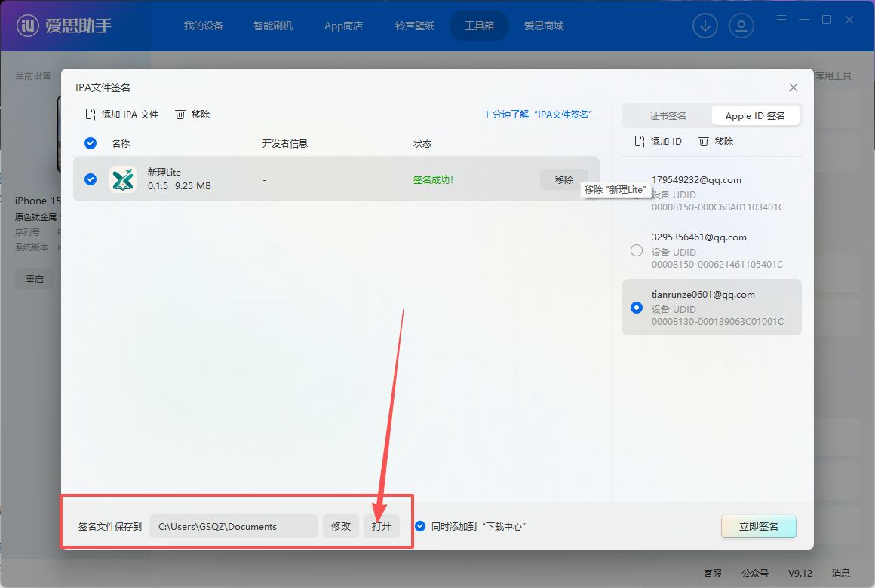Open 爱思商城 in top navigation

pyautogui.click(x=544, y=26)
